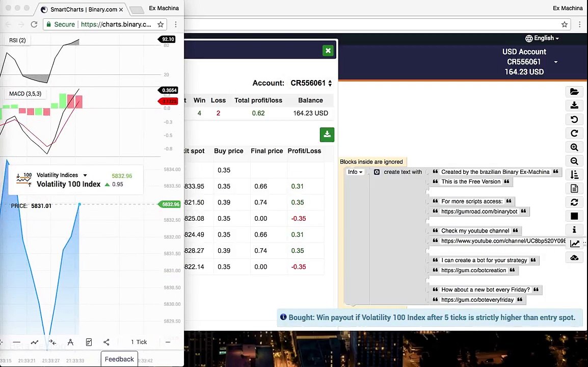Viewport: 588px width, 367px height.
Task: Click the Final price column header
Action: point(266,151)
